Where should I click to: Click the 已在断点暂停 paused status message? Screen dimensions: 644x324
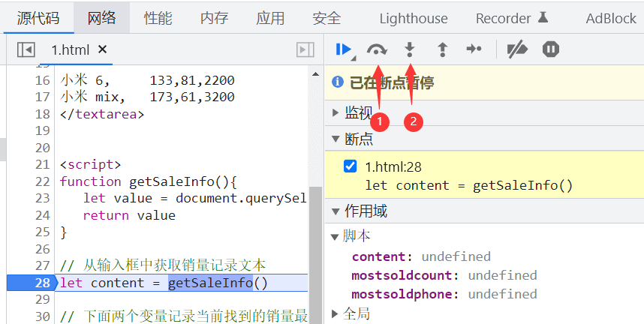[x=391, y=82]
